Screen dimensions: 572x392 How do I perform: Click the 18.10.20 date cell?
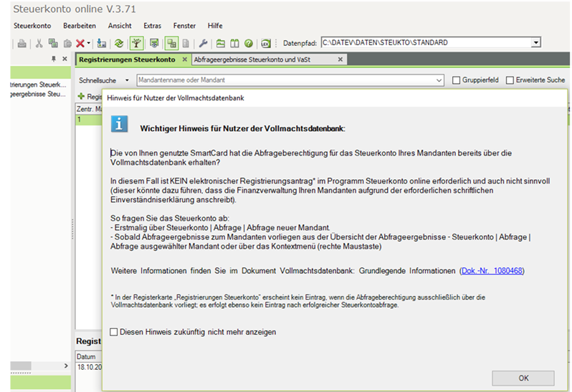click(x=89, y=367)
